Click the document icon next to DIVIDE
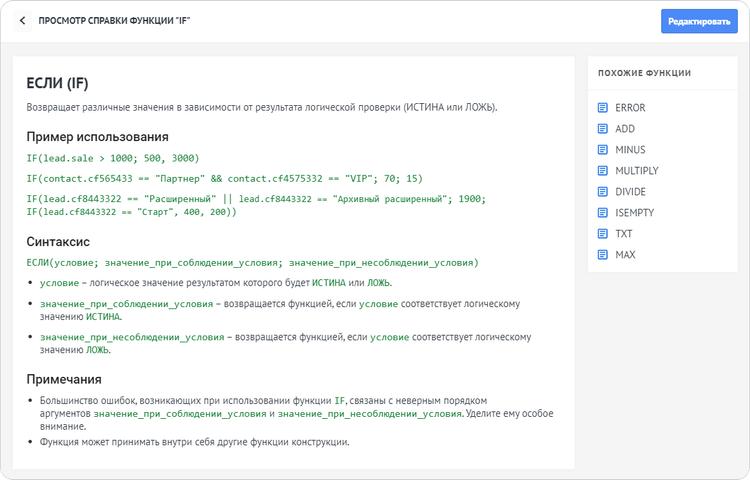 click(x=602, y=192)
